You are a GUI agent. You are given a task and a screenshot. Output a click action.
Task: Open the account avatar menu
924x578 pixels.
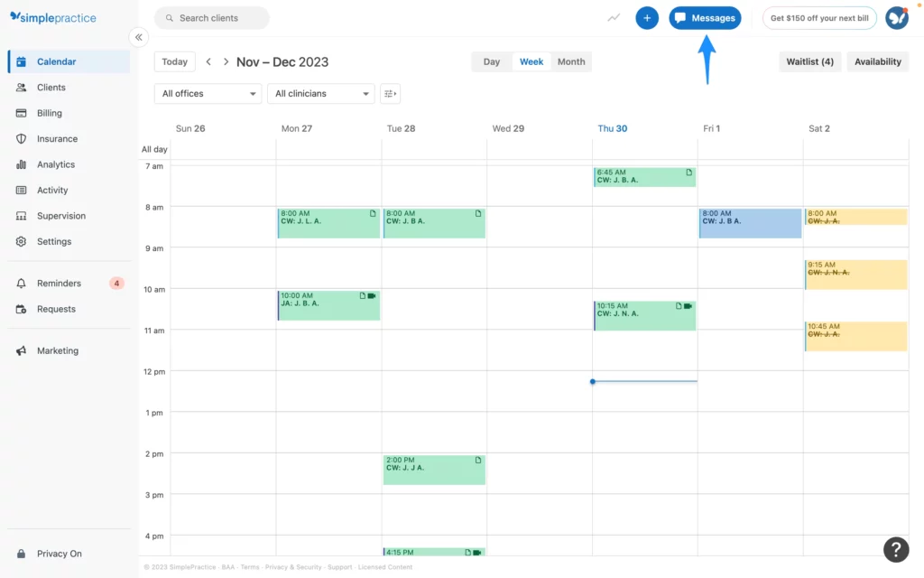(x=896, y=18)
